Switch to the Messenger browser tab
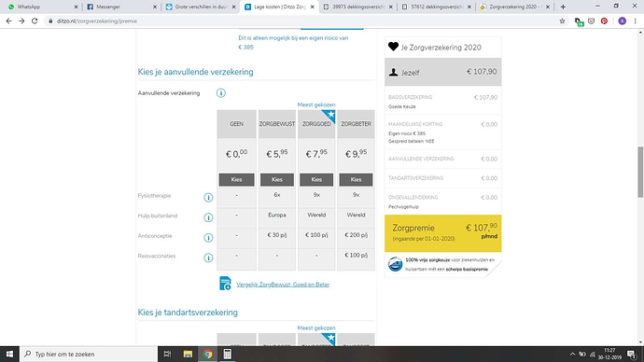The width and height of the screenshot is (644, 362). pyautogui.click(x=121, y=7)
